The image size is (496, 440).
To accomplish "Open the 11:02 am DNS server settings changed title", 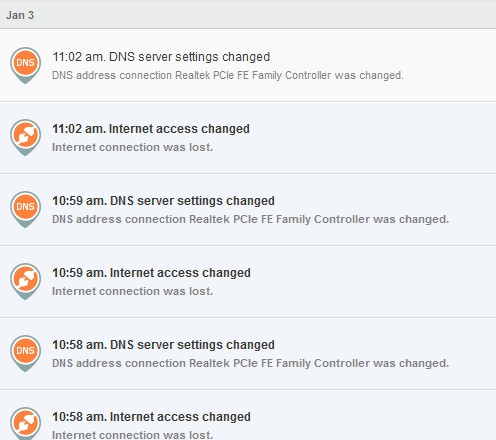I will click(x=161, y=57).
